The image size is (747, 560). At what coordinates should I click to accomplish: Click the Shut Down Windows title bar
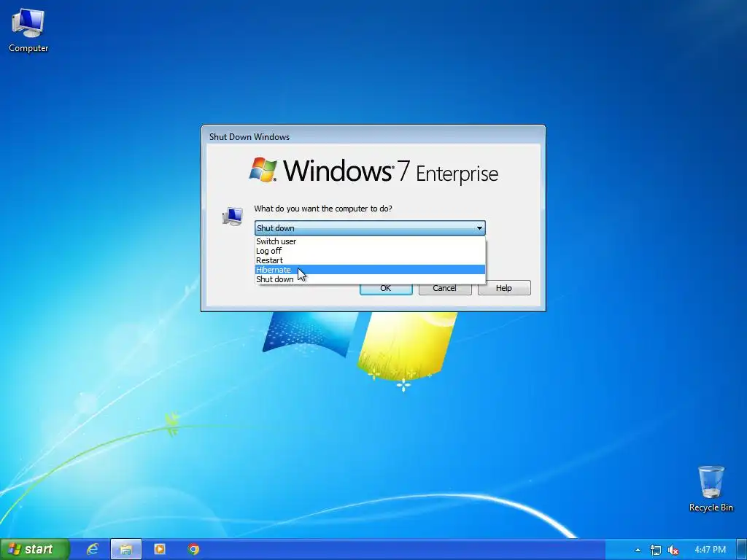373,136
